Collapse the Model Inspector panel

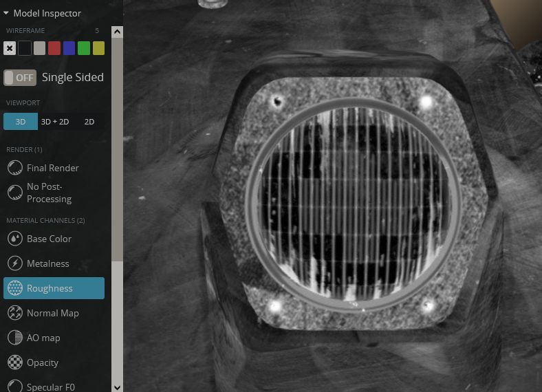click(x=6, y=13)
